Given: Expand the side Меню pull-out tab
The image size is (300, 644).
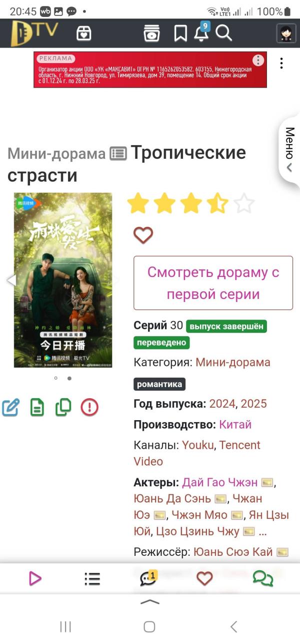Looking at the screenshot, I should pyautogui.click(x=289, y=150).
